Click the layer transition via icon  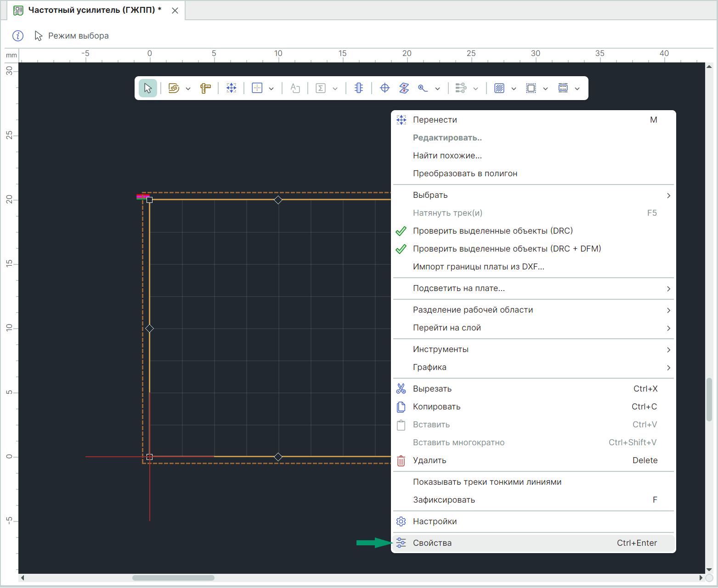[404, 88]
